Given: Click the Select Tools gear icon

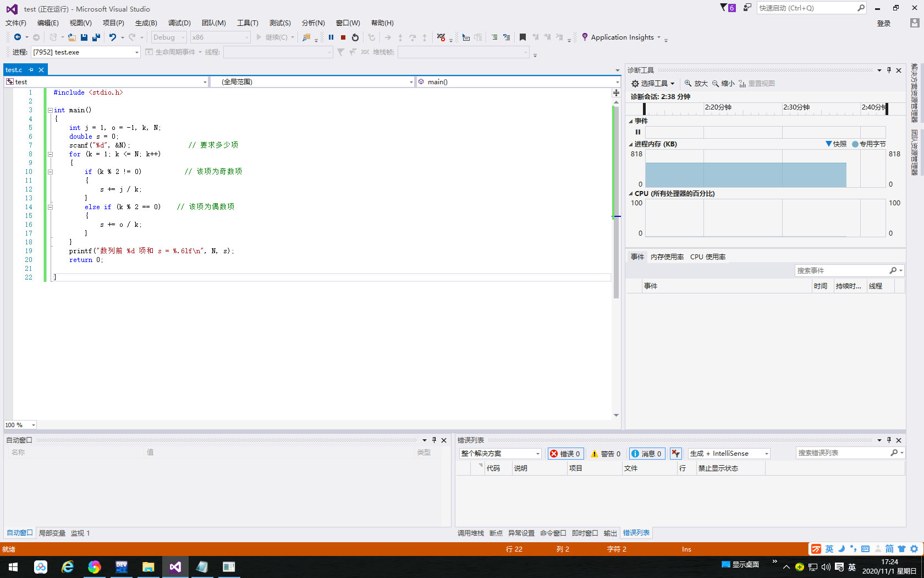Looking at the screenshot, I should pos(635,83).
